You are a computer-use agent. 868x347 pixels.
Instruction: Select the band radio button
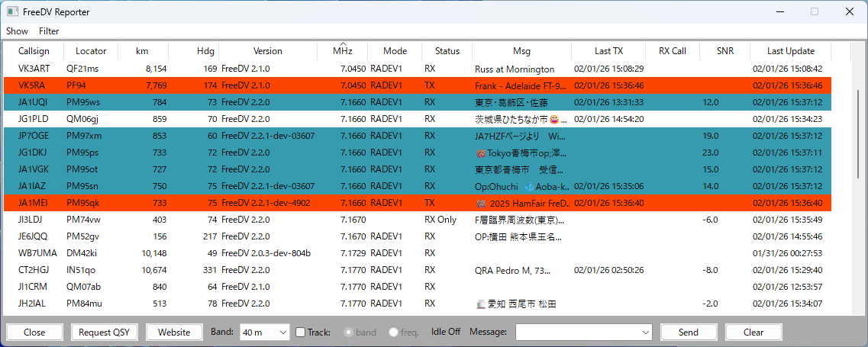[349, 332]
